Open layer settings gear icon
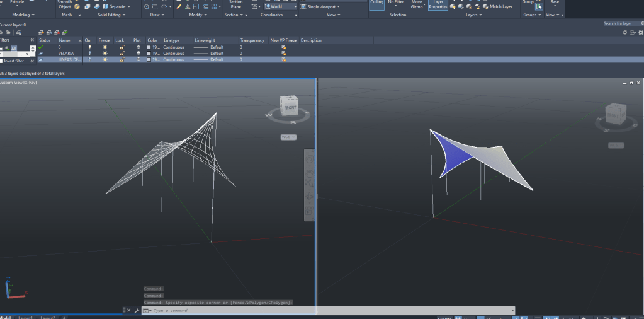This screenshot has width=644, height=319. [x=640, y=32]
